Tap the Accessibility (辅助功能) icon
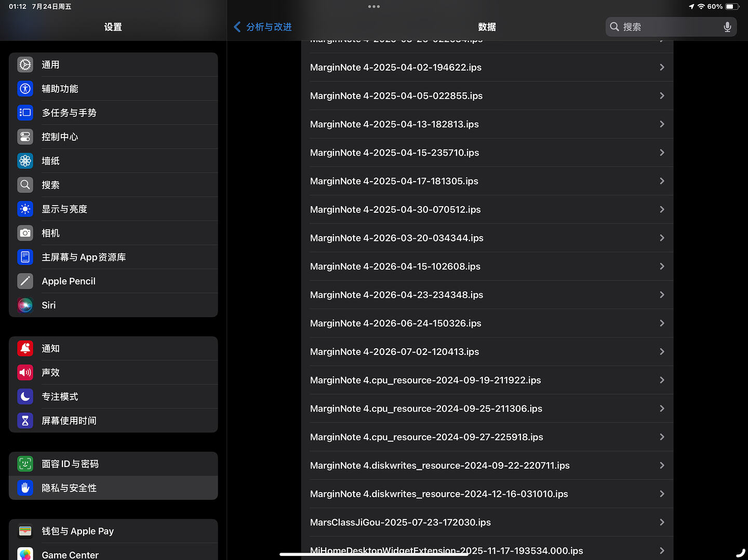 (x=25, y=89)
